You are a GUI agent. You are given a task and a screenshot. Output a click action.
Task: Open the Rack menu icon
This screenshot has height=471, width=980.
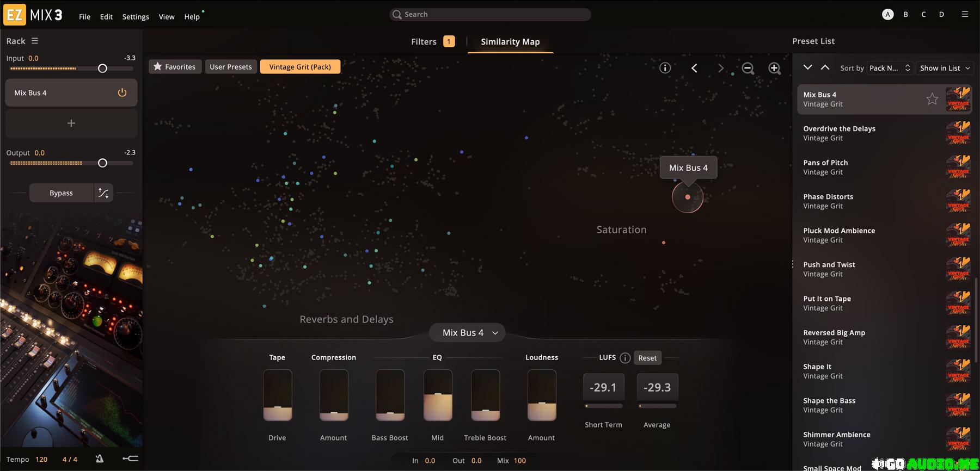pos(35,41)
